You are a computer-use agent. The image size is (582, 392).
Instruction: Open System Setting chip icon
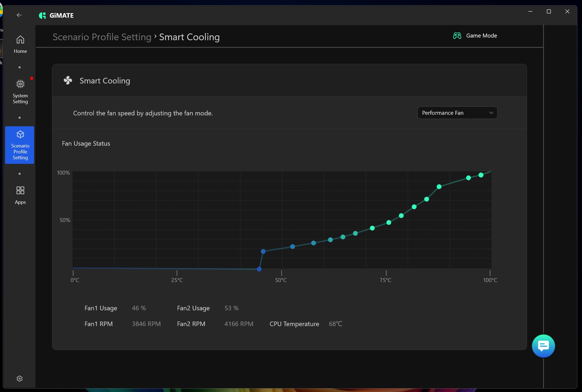pos(20,84)
